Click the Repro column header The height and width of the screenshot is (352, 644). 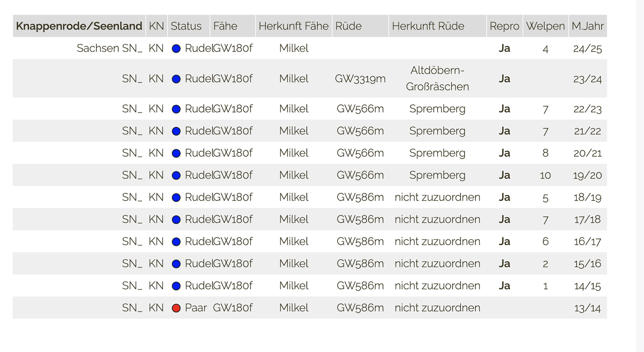pos(504,26)
